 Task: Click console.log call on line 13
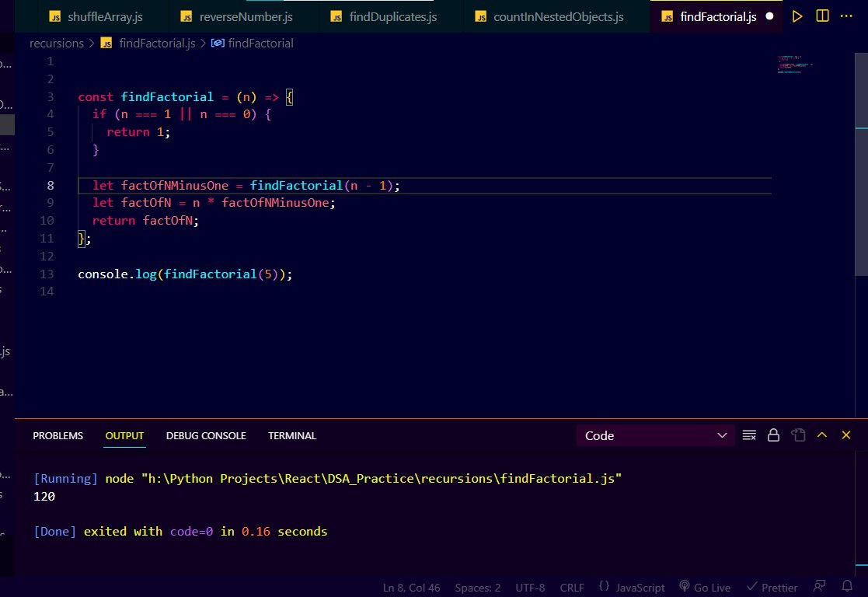(x=185, y=274)
